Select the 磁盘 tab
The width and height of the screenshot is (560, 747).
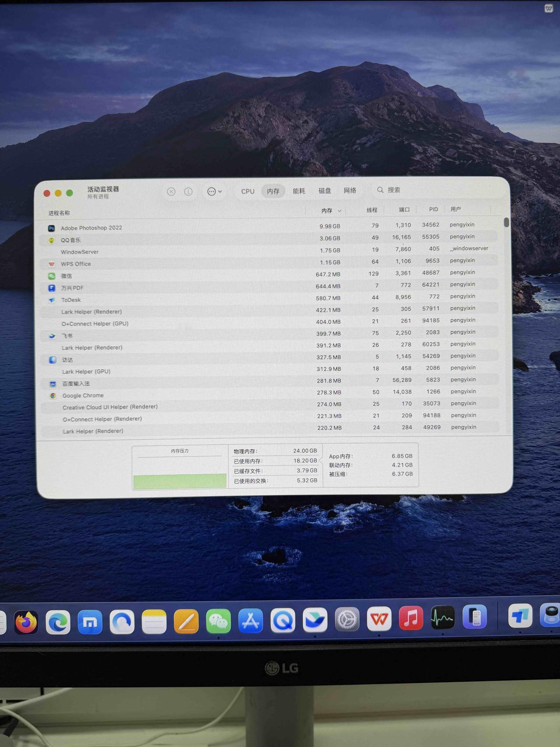tap(325, 190)
